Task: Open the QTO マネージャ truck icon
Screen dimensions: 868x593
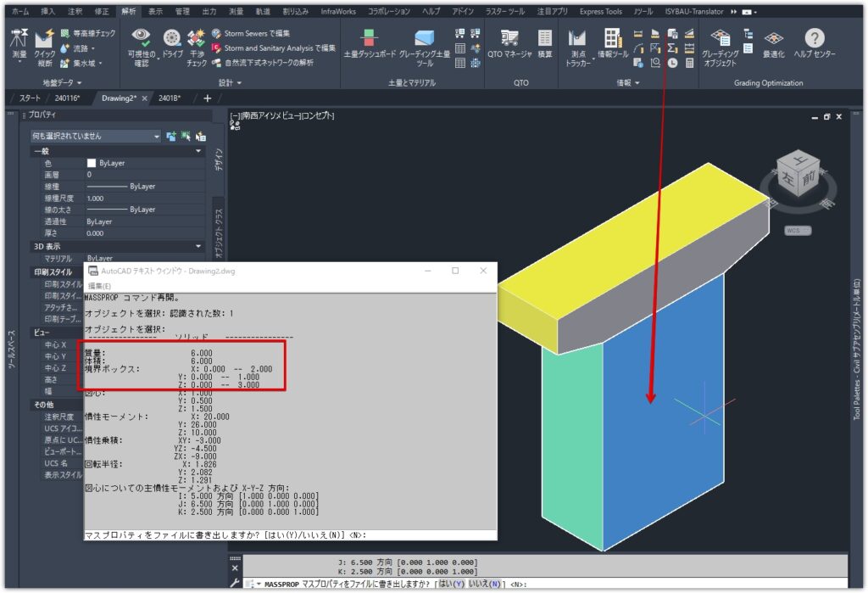Action: [509, 37]
